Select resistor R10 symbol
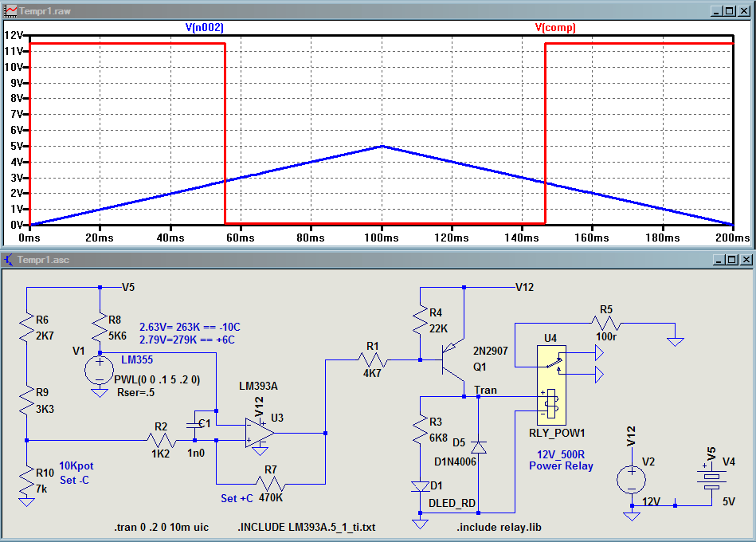The image size is (756, 542). click(27, 481)
